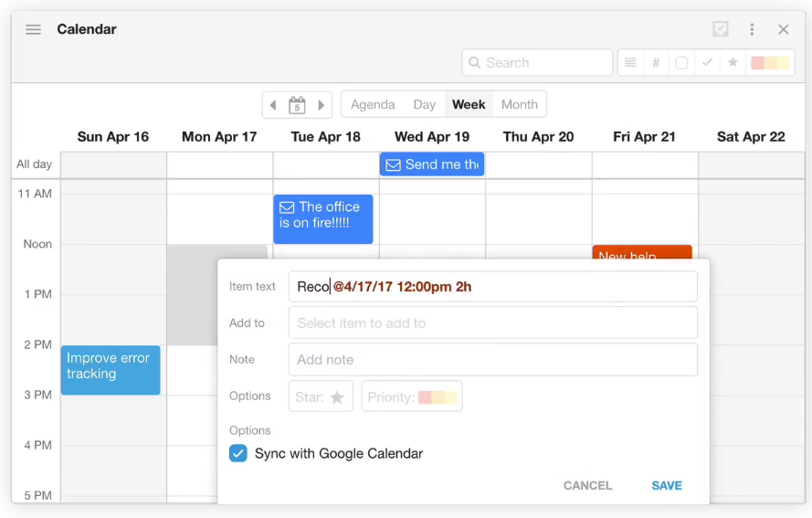
Task: Open the Add to item selector
Action: pyautogui.click(x=492, y=323)
